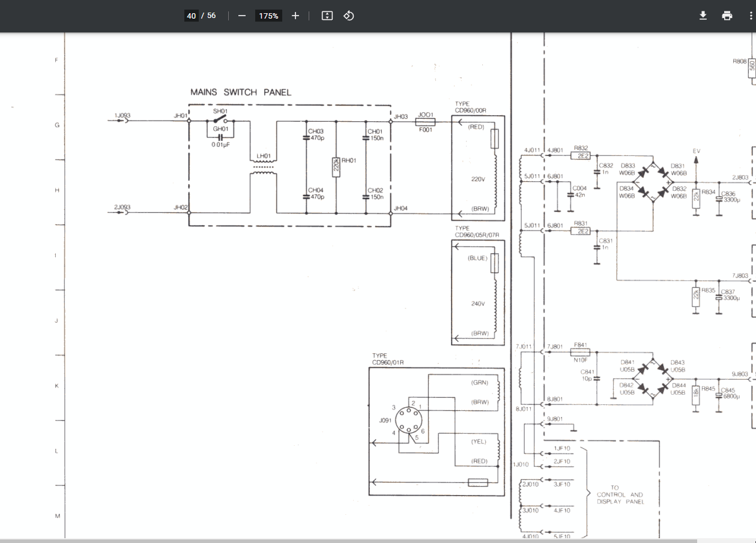Click the R831 resistor label
The width and height of the screenshot is (756, 543).
click(x=581, y=223)
